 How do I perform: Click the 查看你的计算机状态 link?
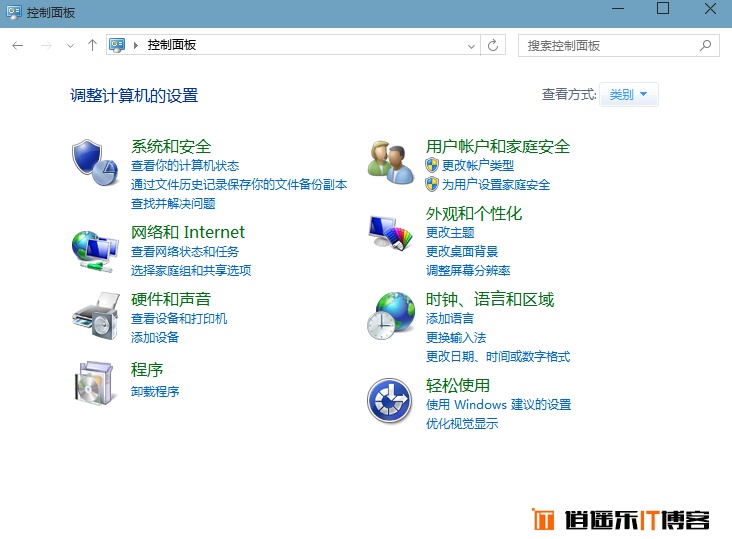(185, 166)
